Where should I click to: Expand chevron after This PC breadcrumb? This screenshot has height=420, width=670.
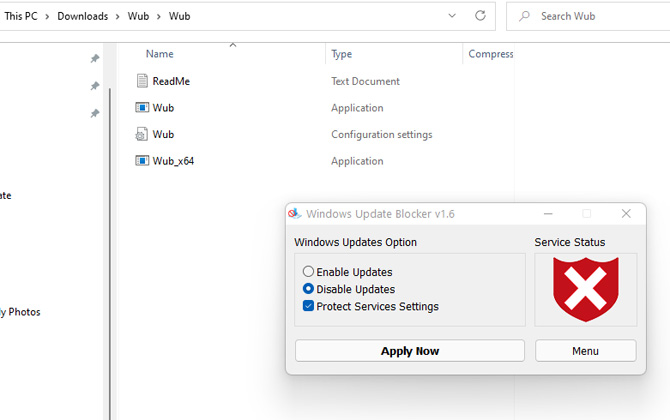pyautogui.click(x=47, y=17)
